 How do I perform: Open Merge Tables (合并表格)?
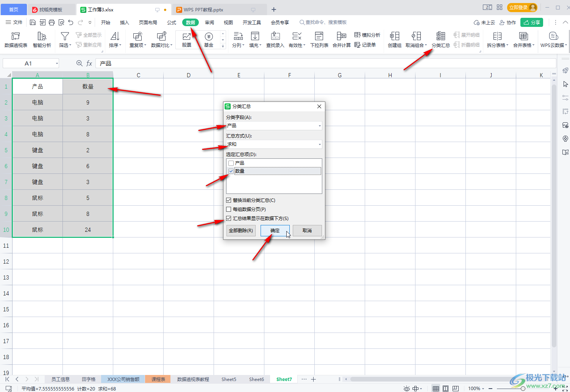(x=524, y=40)
